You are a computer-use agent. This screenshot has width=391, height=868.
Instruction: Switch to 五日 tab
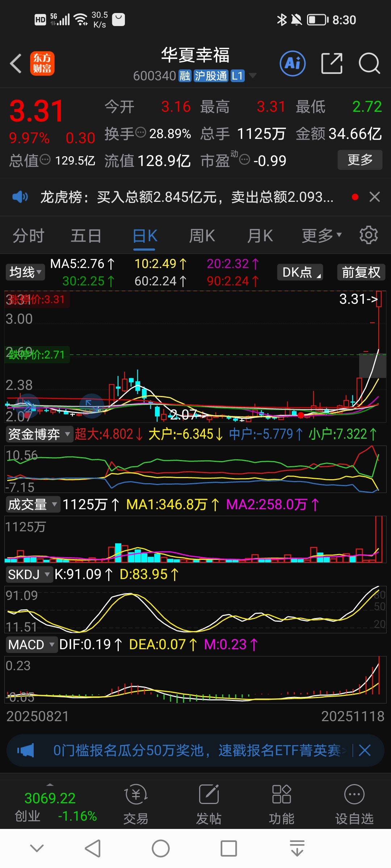pyautogui.click(x=86, y=236)
